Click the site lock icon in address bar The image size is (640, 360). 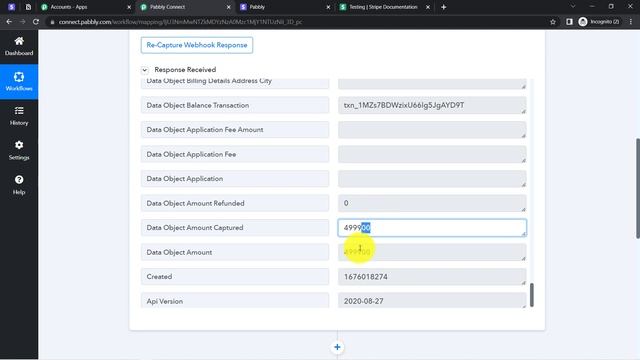(52, 22)
